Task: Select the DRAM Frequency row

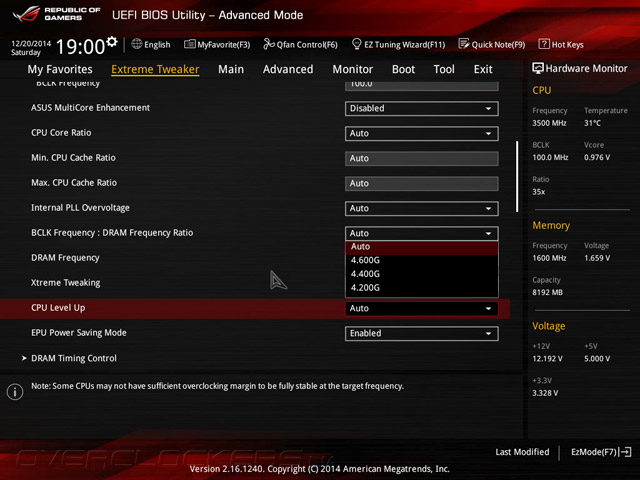Action: [x=65, y=258]
